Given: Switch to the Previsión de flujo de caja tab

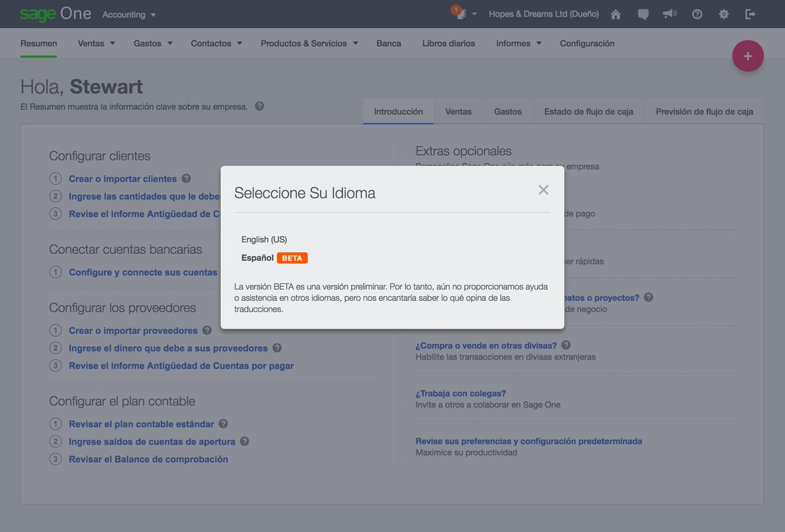Looking at the screenshot, I should [x=704, y=111].
